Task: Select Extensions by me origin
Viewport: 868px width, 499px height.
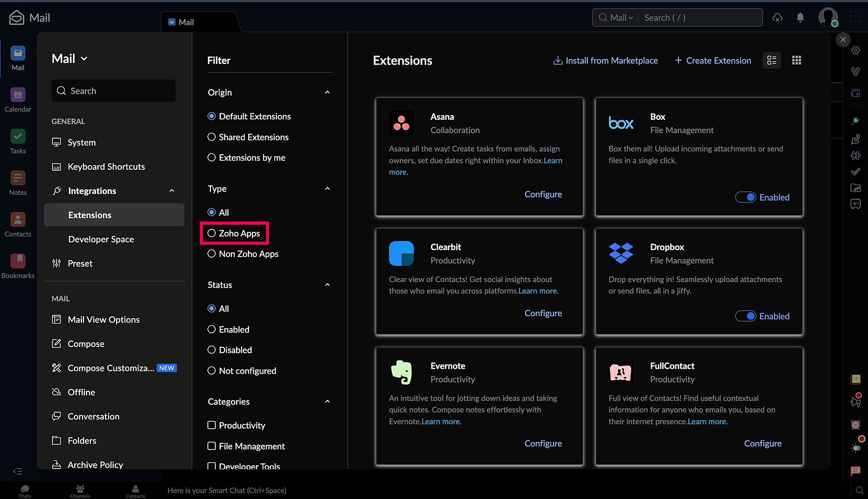Action: point(247,158)
